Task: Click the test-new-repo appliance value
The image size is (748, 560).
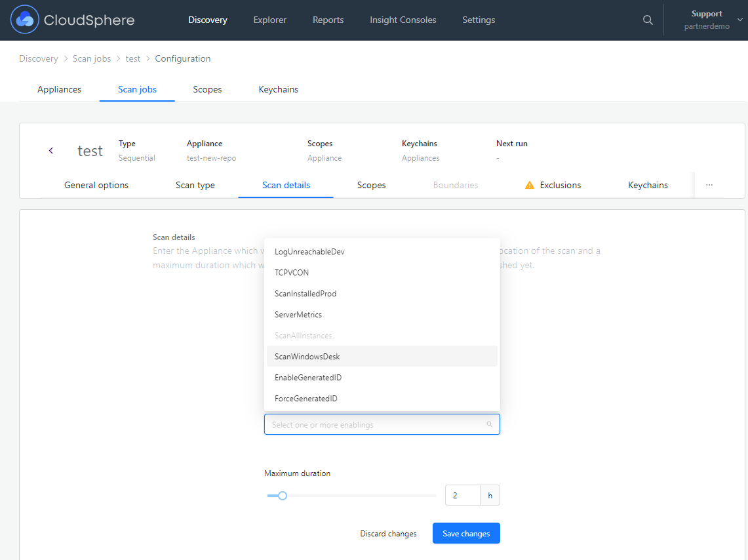Action: (211, 158)
